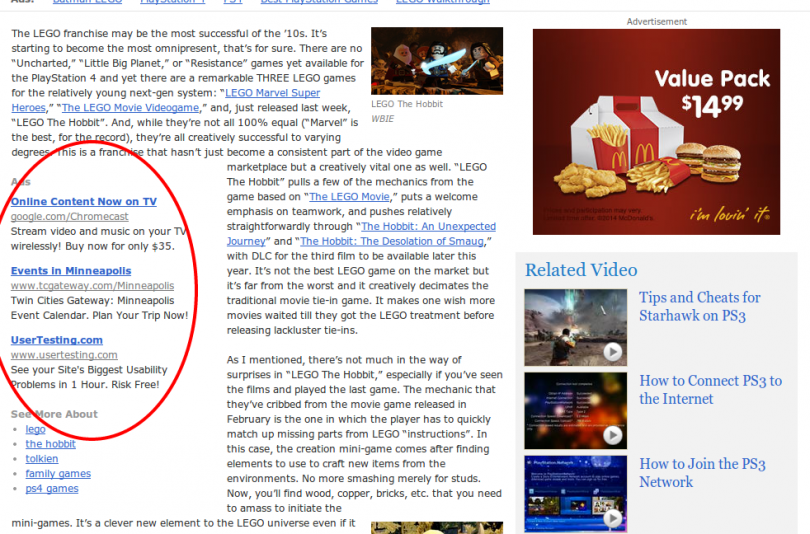This screenshot has width=810, height=534.
Task: Click The LEGO Movie link in article
Action: (349, 197)
